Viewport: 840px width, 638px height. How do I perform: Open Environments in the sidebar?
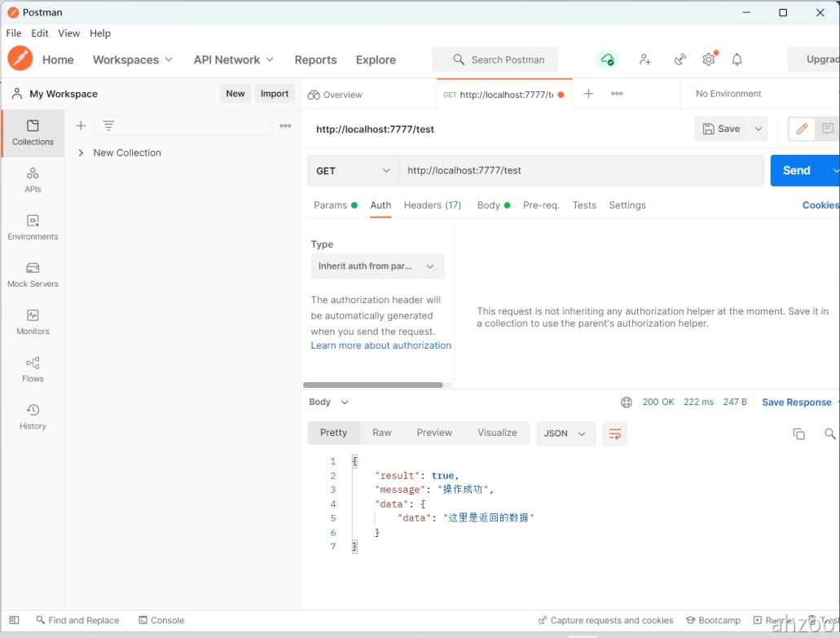pos(33,227)
